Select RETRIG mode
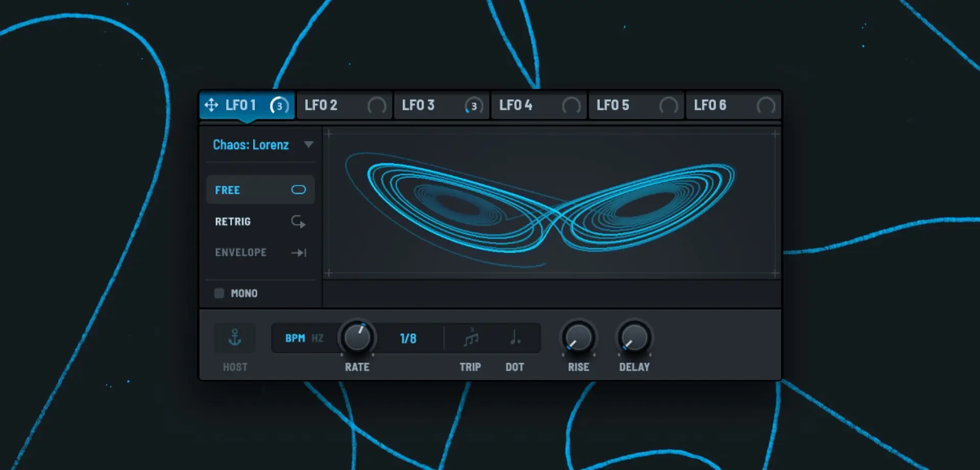Viewport: 980px width, 470px height. click(x=233, y=222)
